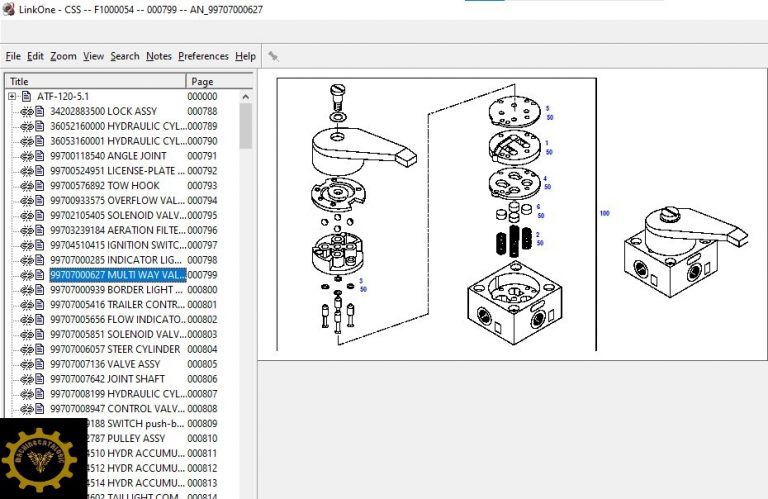The width and height of the screenshot is (768, 499).
Task: Click link icon beside STEER CYLINDER
Action: (26, 349)
